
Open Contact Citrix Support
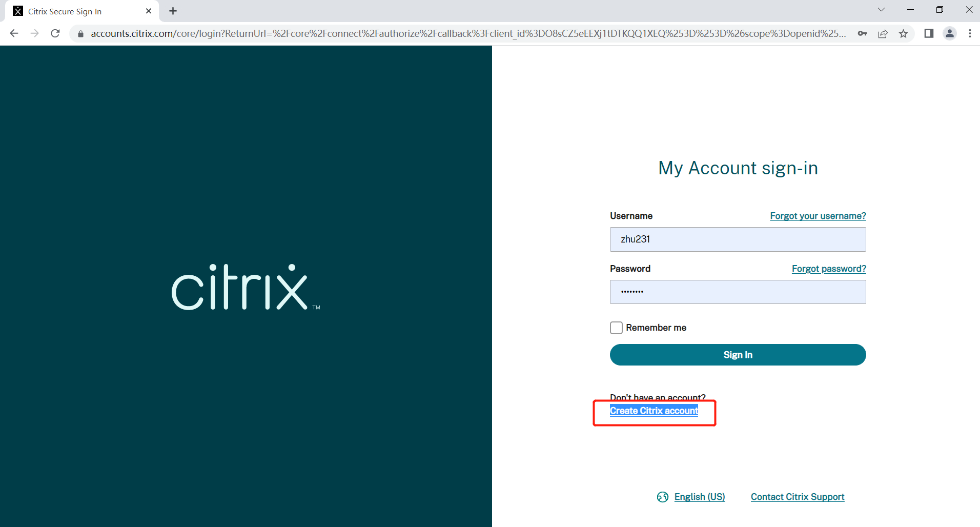pyautogui.click(x=797, y=496)
